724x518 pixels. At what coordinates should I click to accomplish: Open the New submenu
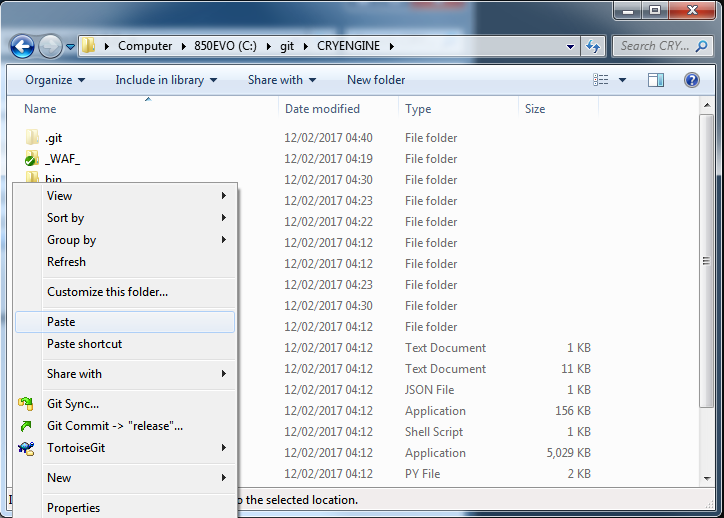pyautogui.click(x=125, y=478)
